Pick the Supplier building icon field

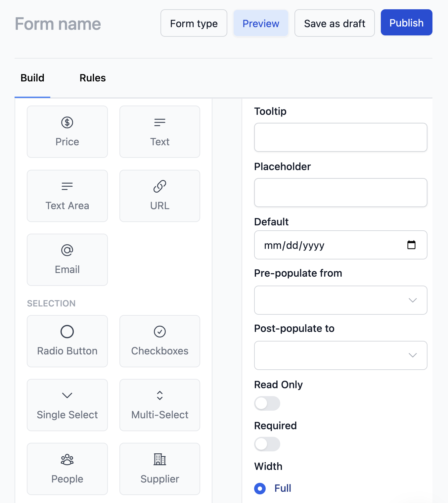coord(160,469)
